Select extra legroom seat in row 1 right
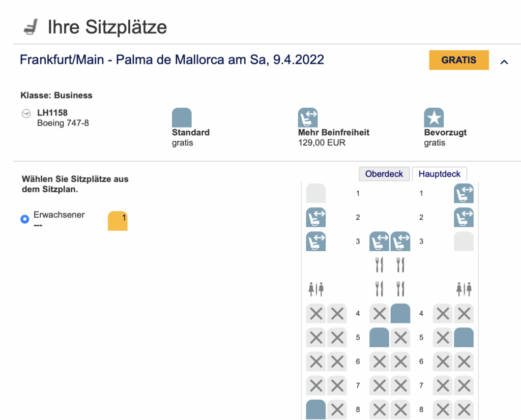Screen dimensions: 521x420 click(464, 193)
